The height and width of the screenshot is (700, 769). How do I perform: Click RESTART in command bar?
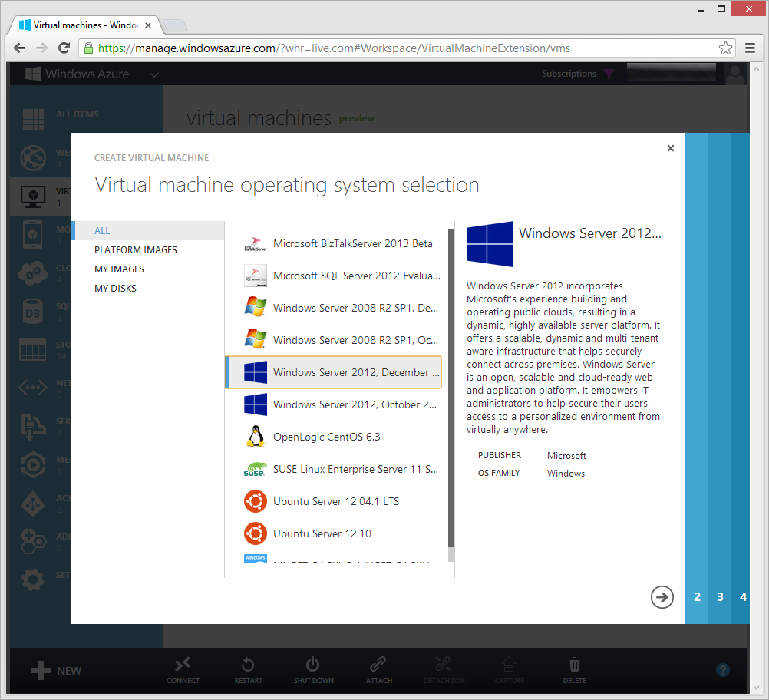(248, 671)
